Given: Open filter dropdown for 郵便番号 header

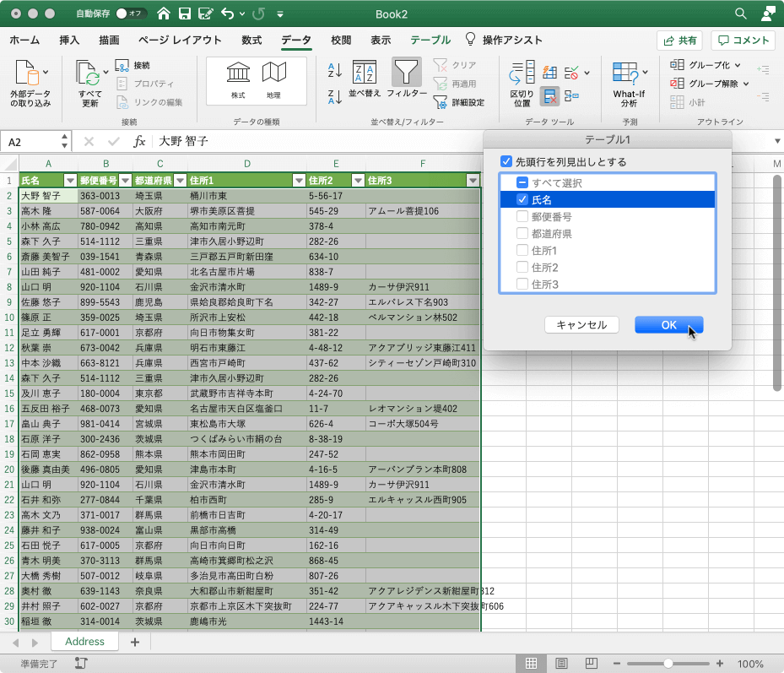Looking at the screenshot, I should click(125, 181).
